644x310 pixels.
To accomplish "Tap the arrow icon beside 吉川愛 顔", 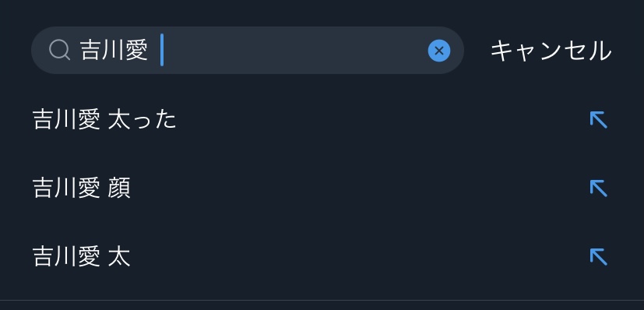I will click(x=598, y=188).
